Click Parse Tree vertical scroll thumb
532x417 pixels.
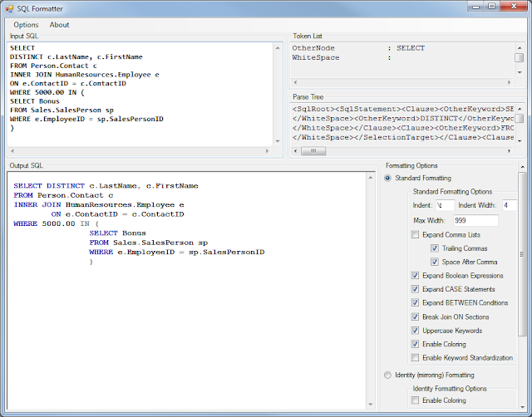pos(520,118)
